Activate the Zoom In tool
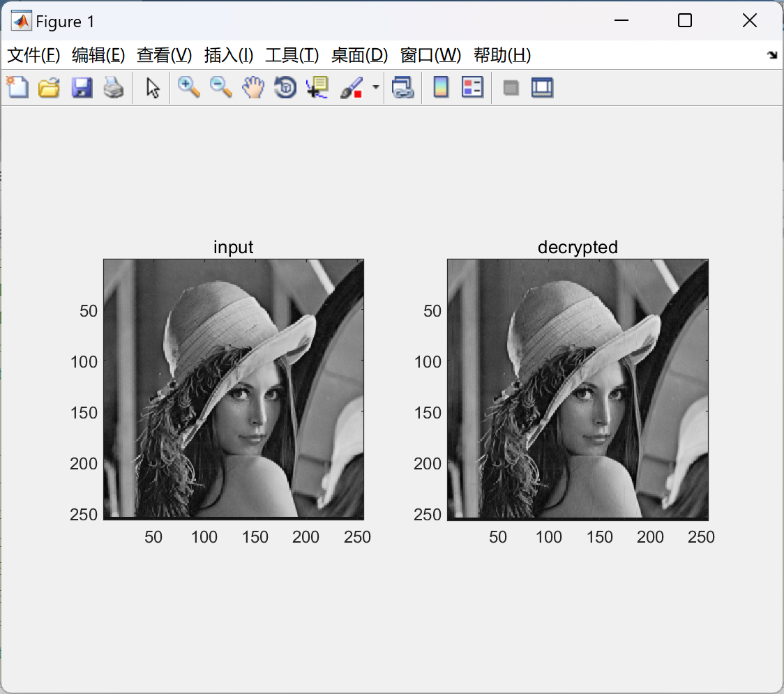 189,87
